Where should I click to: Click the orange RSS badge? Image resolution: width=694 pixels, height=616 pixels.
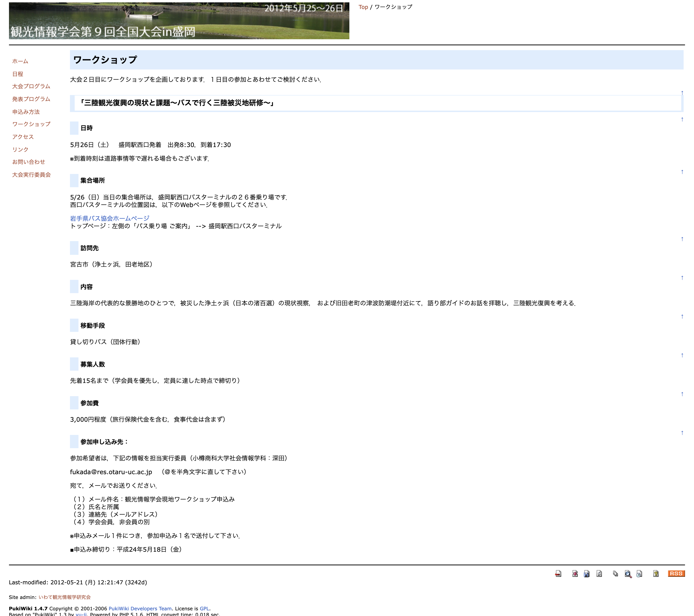click(676, 573)
